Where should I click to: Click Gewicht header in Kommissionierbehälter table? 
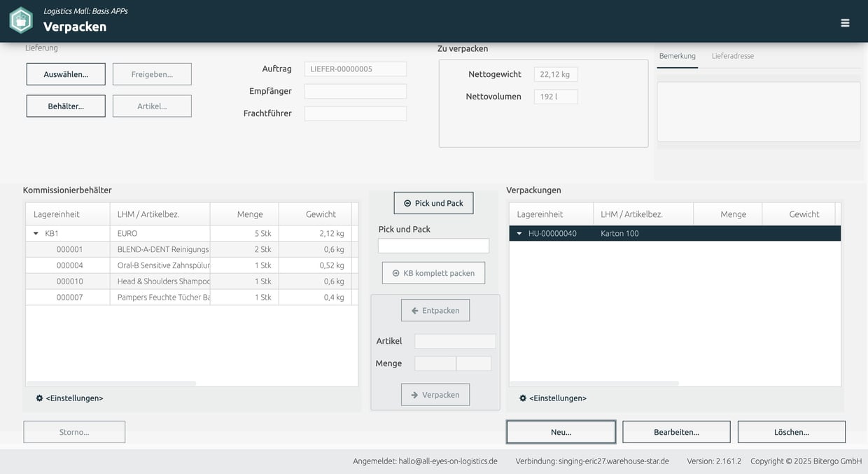coord(315,214)
